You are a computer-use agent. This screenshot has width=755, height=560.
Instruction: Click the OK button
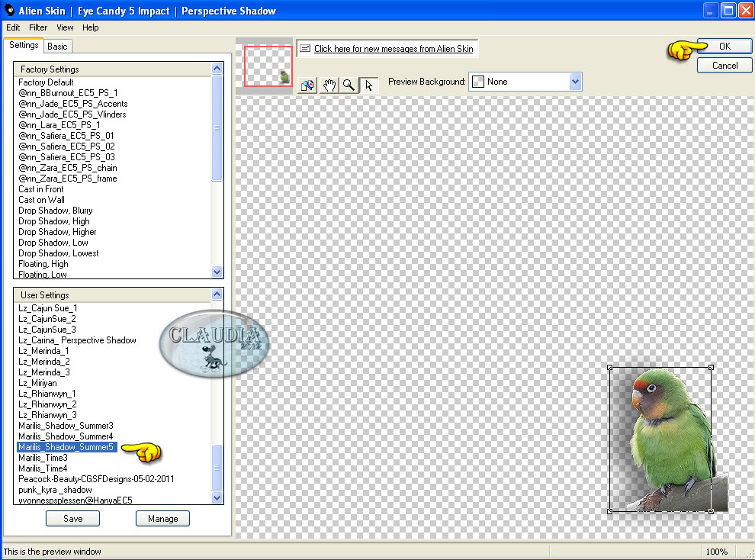coord(724,47)
